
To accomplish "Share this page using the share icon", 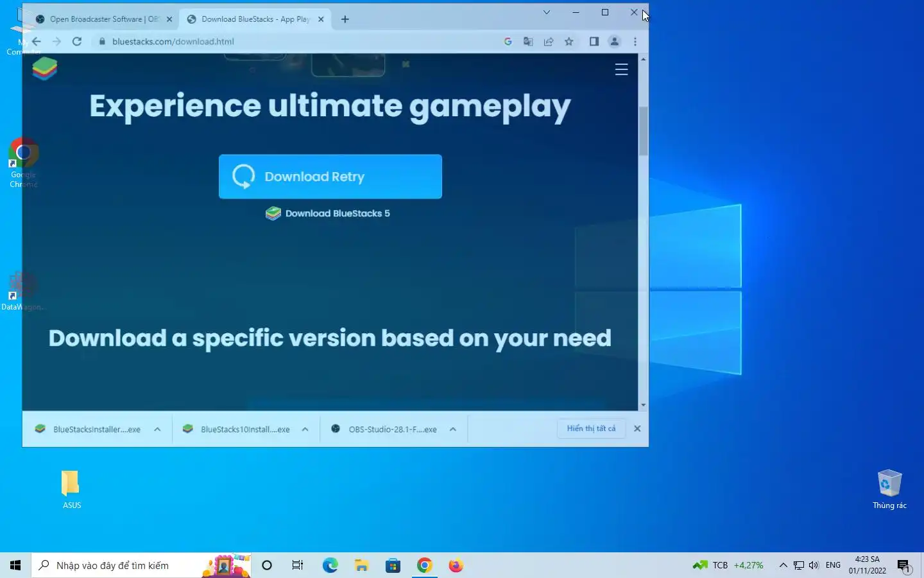I will click(x=549, y=41).
